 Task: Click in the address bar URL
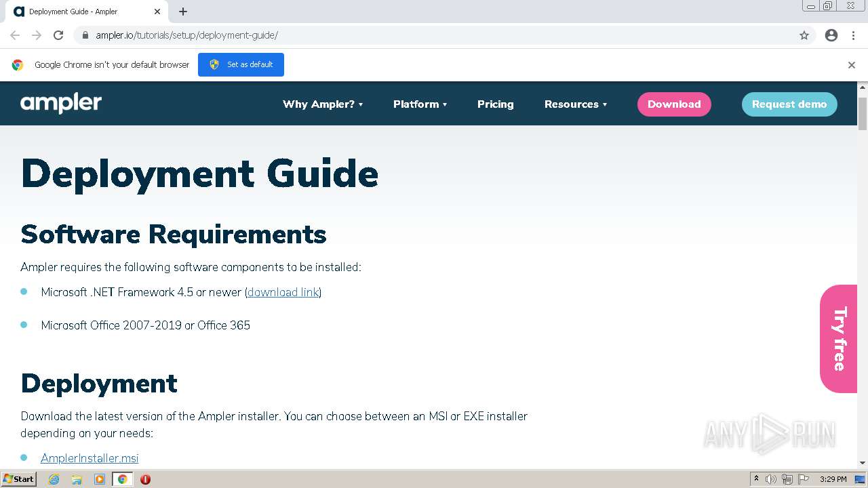point(186,35)
